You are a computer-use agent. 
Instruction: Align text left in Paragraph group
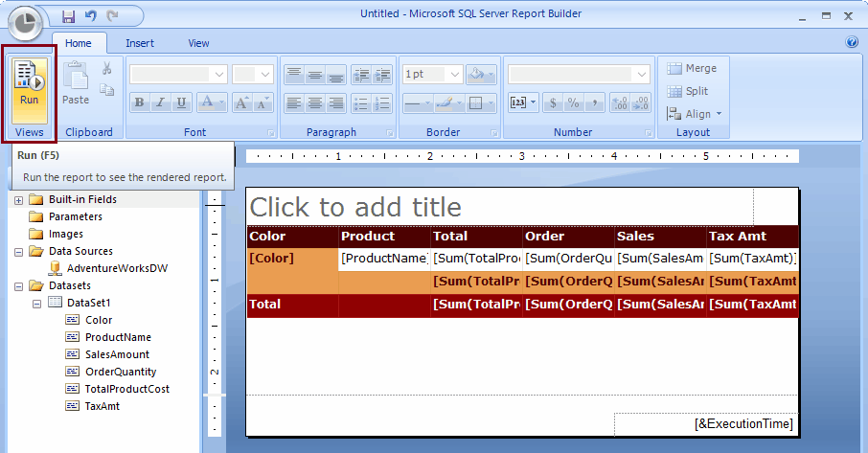pos(294,102)
